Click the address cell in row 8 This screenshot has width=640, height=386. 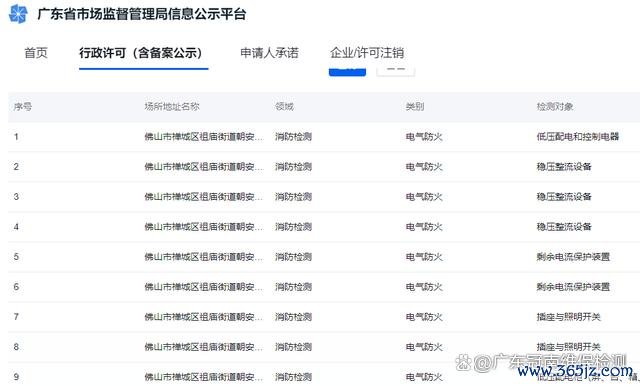click(x=204, y=347)
